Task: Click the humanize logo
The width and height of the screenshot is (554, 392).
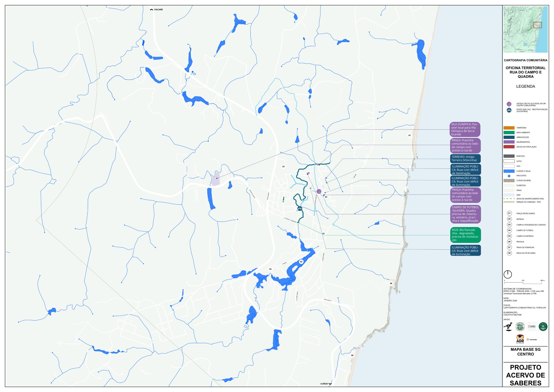Action: (x=532, y=339)
